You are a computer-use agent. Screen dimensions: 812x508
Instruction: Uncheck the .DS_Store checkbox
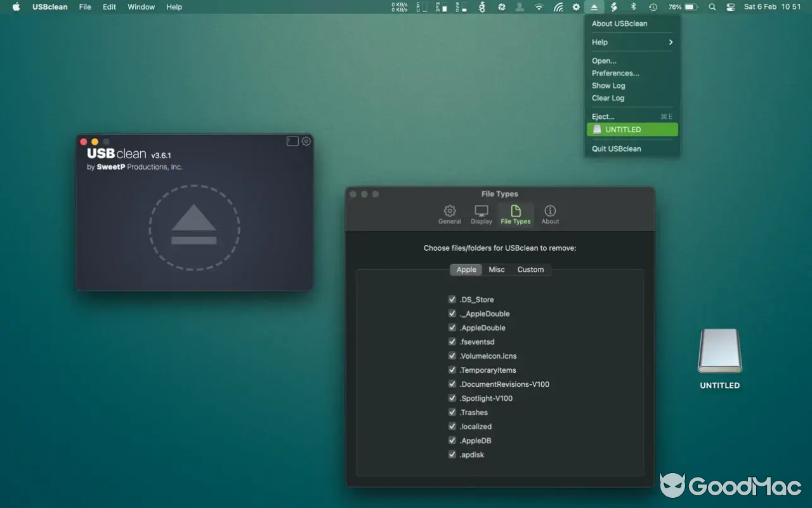[452, 299]
